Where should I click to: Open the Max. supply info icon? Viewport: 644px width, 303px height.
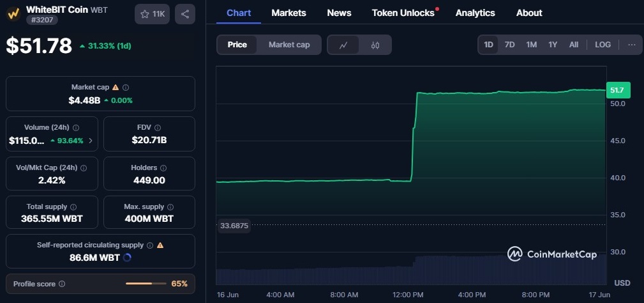170,207
